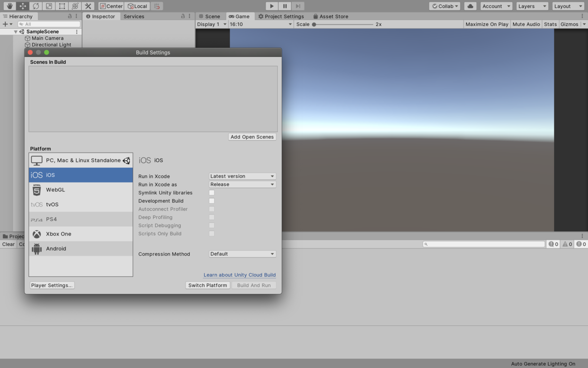
Task: Click console Clear button
Action: (x=8, y=244)
